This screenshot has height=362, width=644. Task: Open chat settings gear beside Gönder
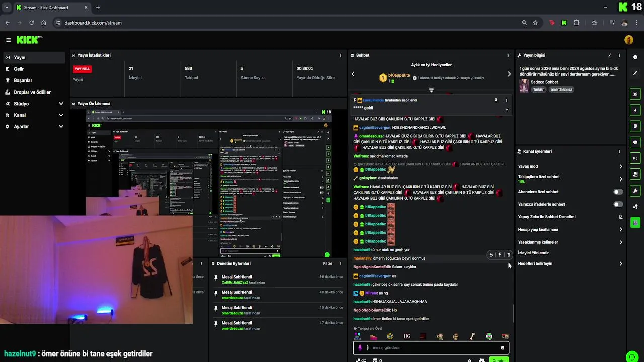point(481,360)
